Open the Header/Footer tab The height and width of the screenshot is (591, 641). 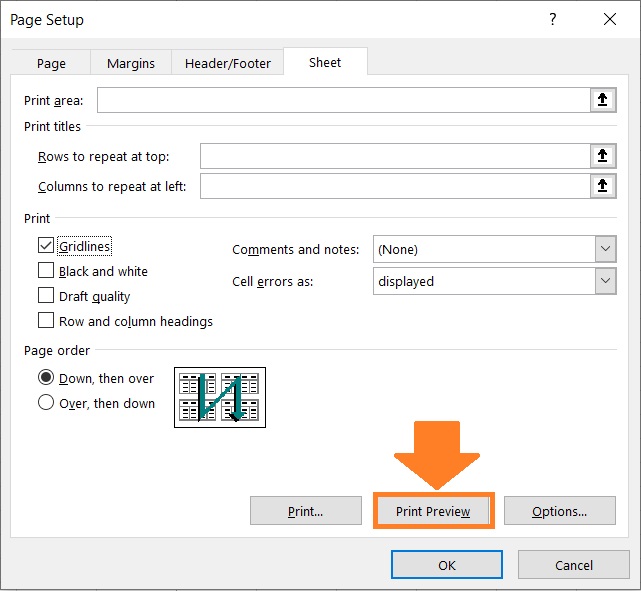pyautogui.click(x=228, y=63)
